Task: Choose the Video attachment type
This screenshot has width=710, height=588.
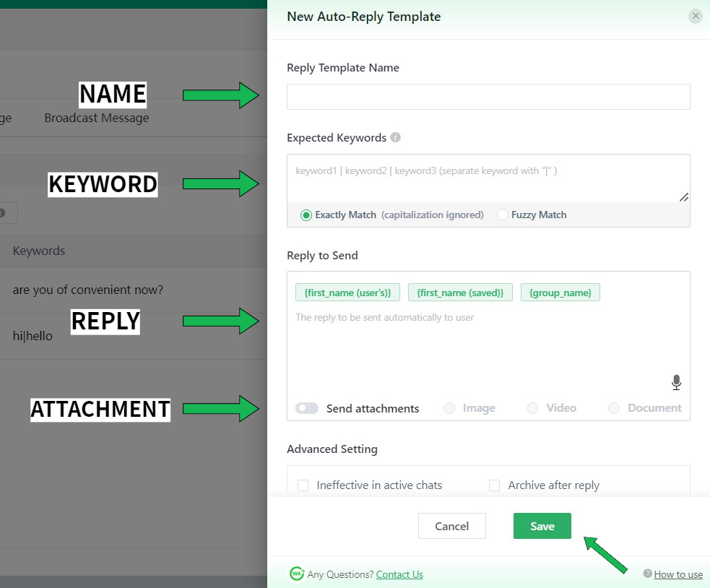Action: (533, 408)
